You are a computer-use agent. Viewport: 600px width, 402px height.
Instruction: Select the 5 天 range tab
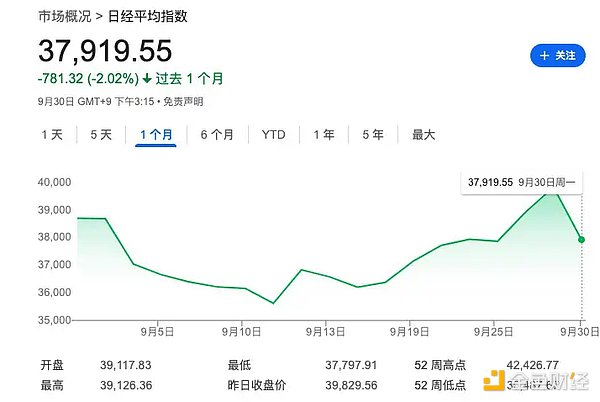click(101, 135)
